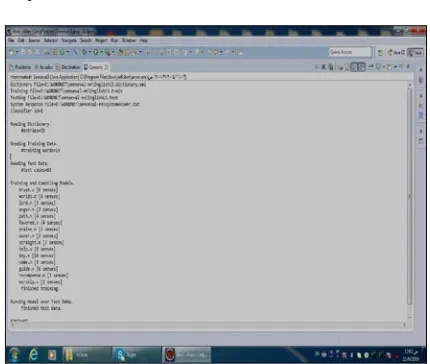Click the 'recompense.n' senses line
The width and height of the screenshot is (430, 364).
(43, 275)
